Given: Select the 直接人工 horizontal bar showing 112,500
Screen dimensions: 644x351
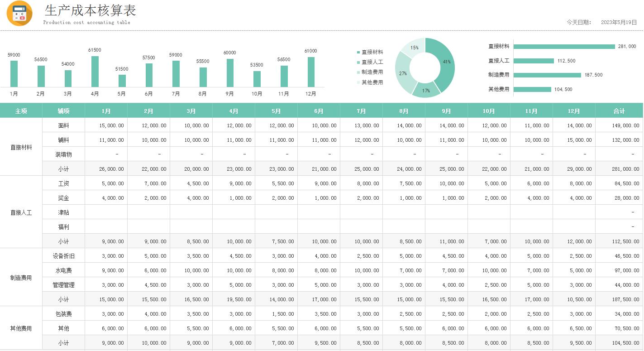Looking at the screenshot, I should [x=534, y=61].
